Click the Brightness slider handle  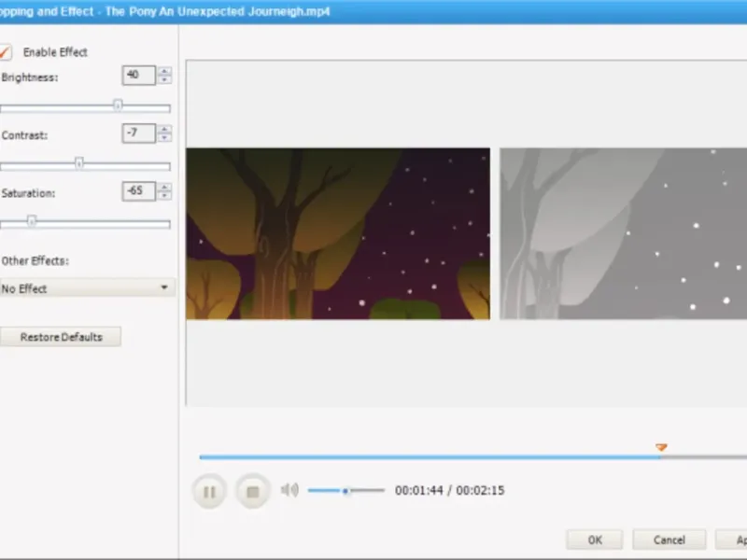point(118,105)
